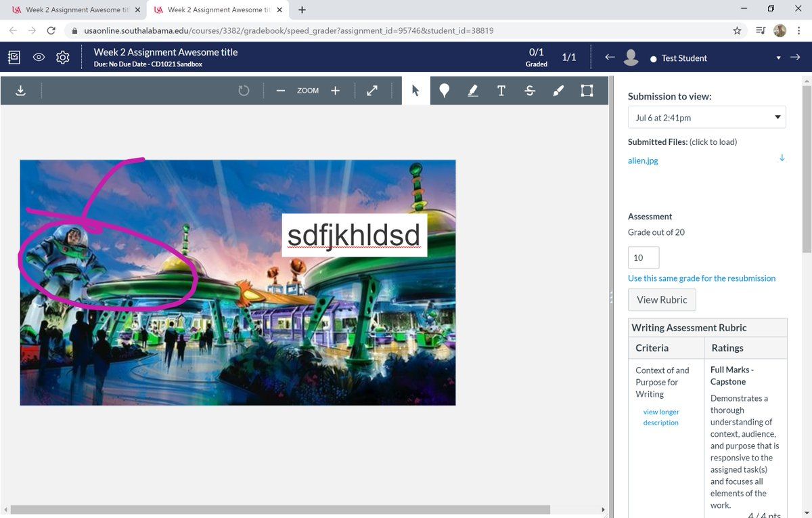Rotate the document using the rotate icon
The image size is (812, 518).
244,91
